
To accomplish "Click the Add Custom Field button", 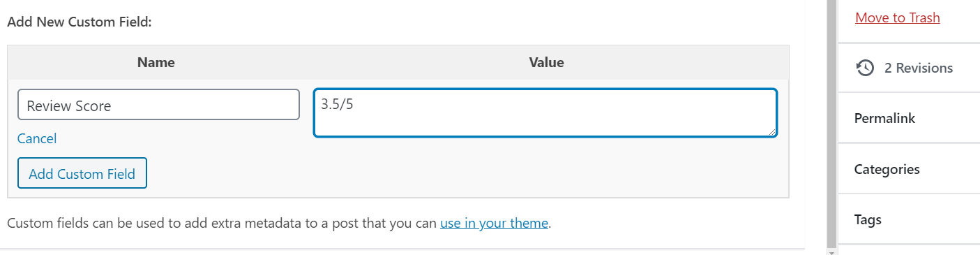I will 82,173.
